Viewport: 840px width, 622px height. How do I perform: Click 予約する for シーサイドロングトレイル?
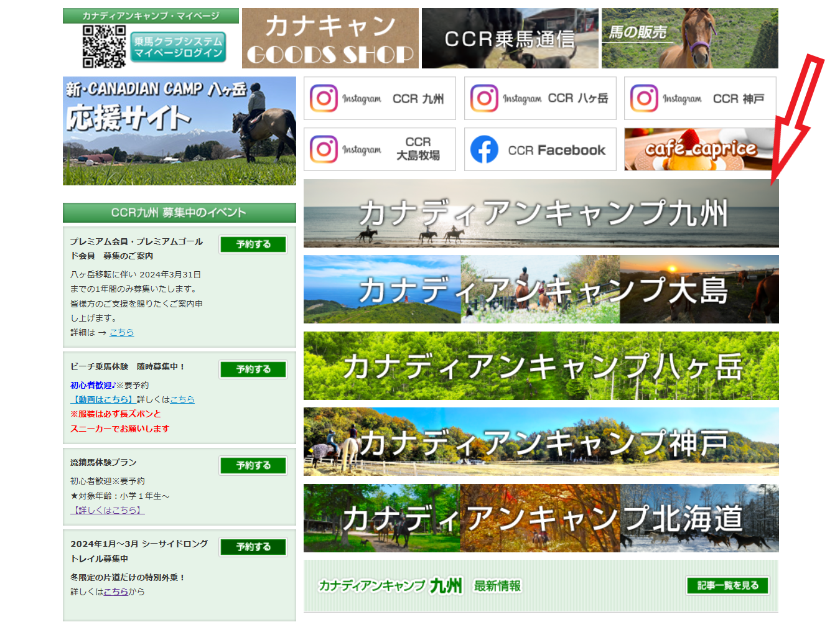click(253, 547)
